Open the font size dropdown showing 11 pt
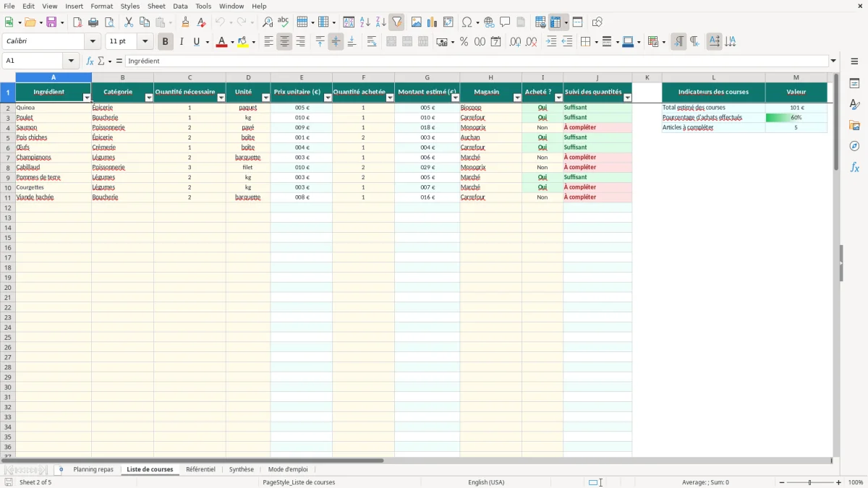The height and width of the screenshot is (488, 868). tap(145, 42)
